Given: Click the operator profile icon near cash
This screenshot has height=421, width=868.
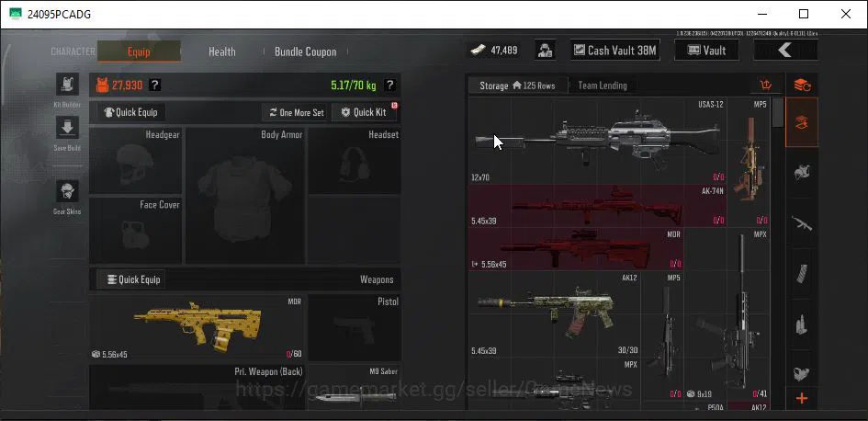Looking at the screenshot, I should 546,51.
